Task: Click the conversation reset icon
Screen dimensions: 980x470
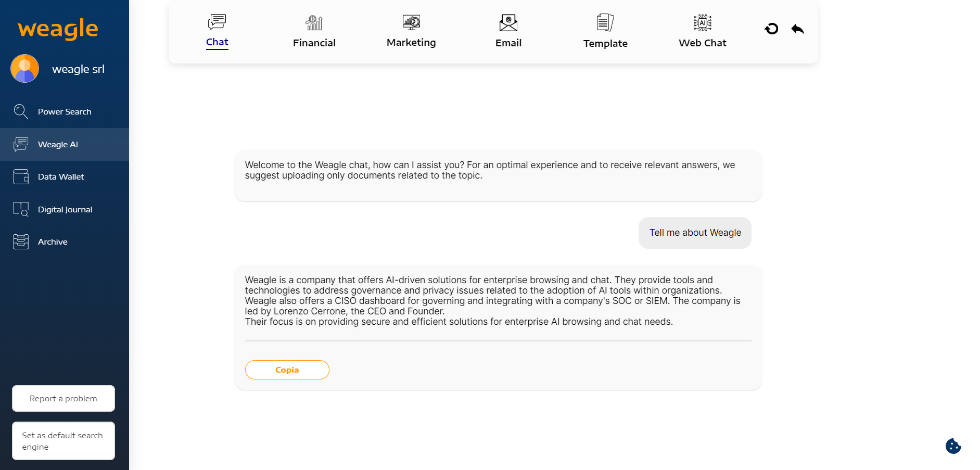Action: [x=771, y=29]
